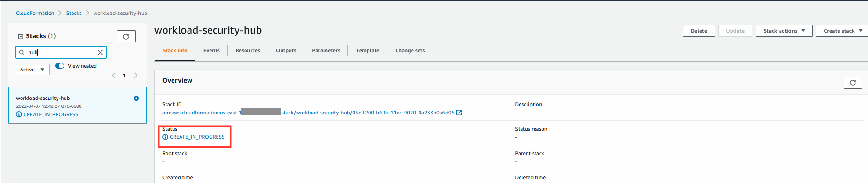Toggle View nested switch

(60, 66)
